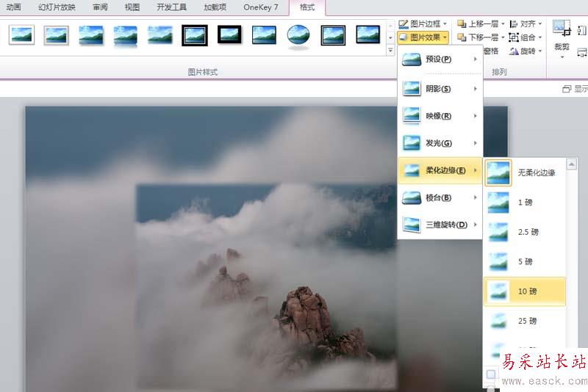
Task: Open the 下移一层 dropdown arrow
Action: point(503,37)
